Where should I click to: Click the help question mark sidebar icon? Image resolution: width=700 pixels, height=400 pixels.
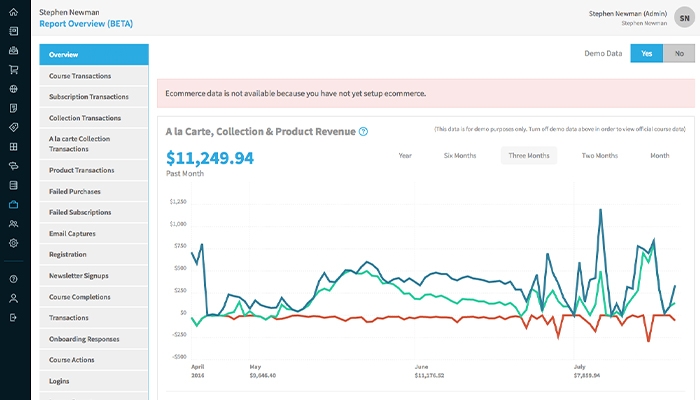(x=14, y=279)
